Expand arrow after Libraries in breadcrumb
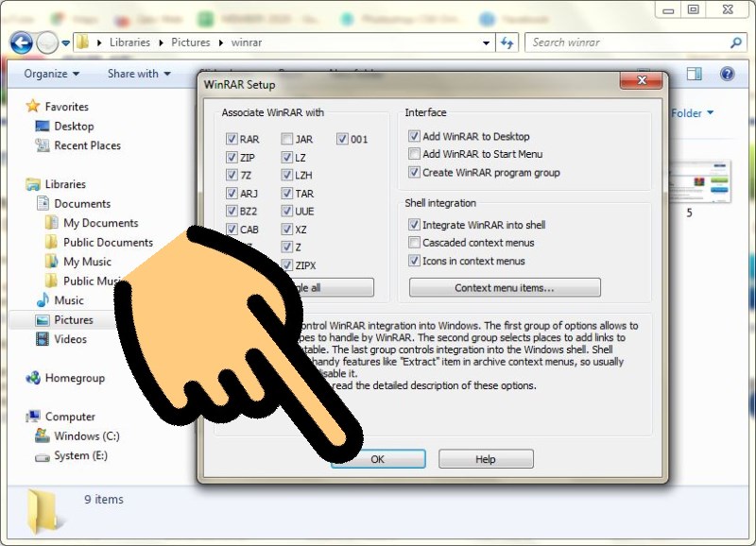The height and width of the screenshot is (546, 756). coord(161,43)
